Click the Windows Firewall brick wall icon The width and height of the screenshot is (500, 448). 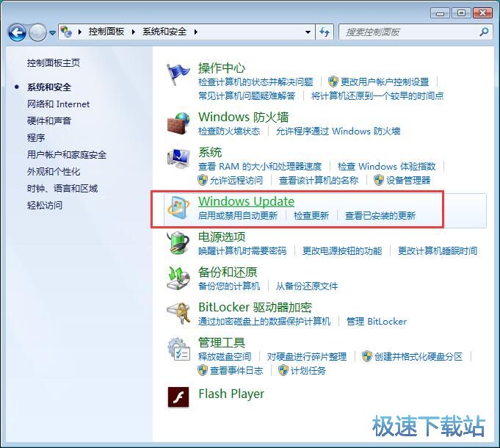pos(178,123)
